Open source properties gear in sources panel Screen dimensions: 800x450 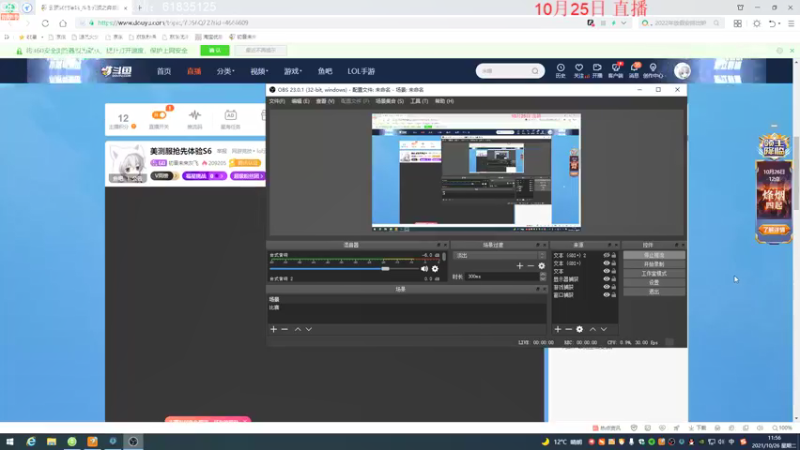pos(580,329)
